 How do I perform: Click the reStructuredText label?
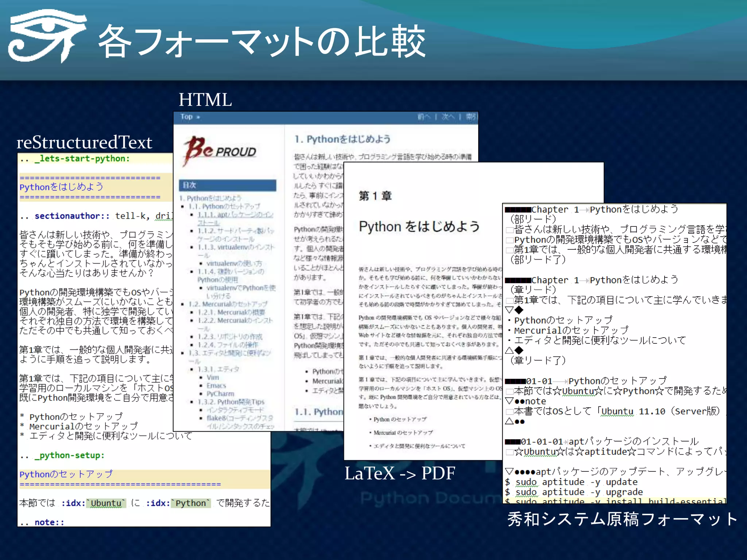(x=84, y=142)
